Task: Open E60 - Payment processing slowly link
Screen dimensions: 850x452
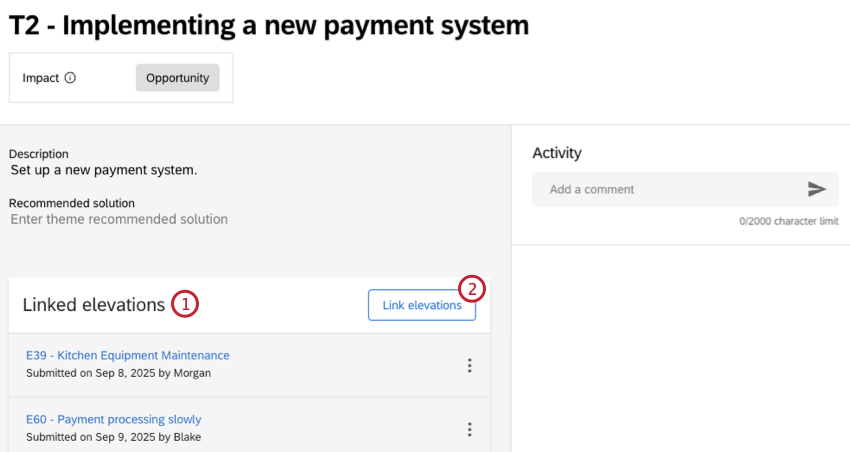Action: point(114,419)
